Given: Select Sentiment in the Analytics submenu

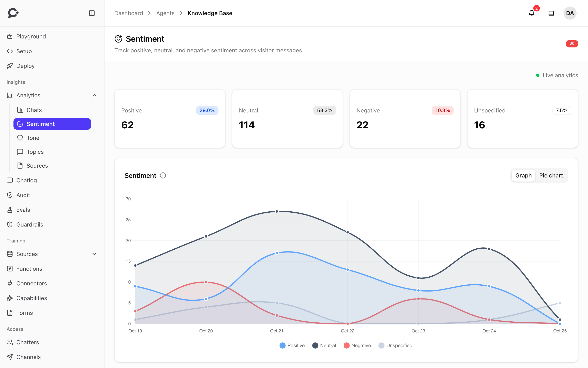Looking at the screenshot, I should click(x=52, y=124).
